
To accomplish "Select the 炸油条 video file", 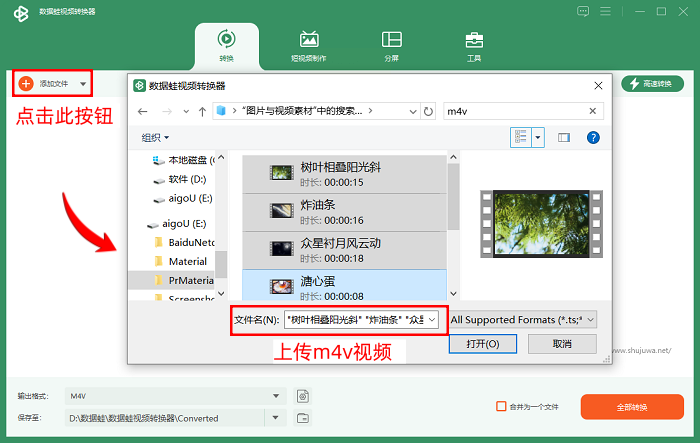I will [x=344, y=212].
